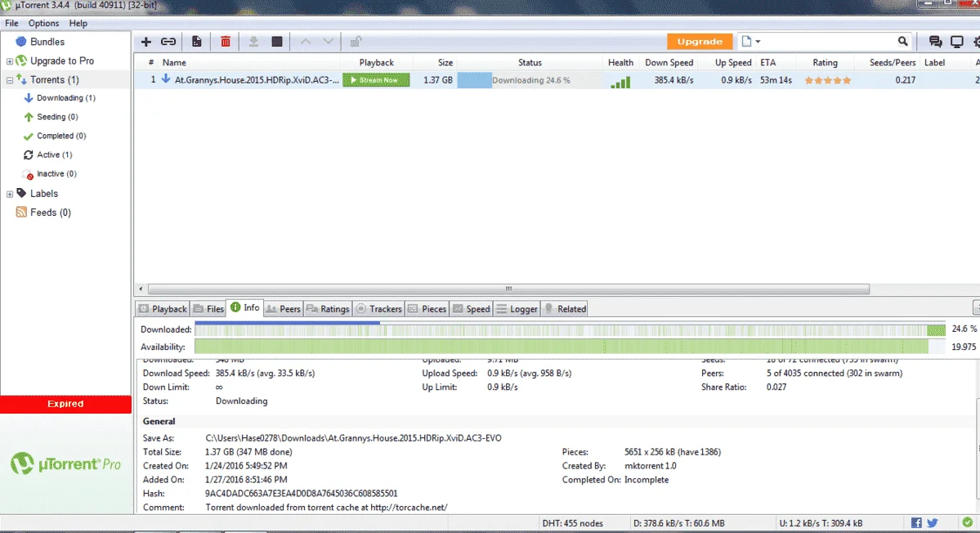Click the green network status check icon
This screenshot has width=980, height=533.
[968, 522]
